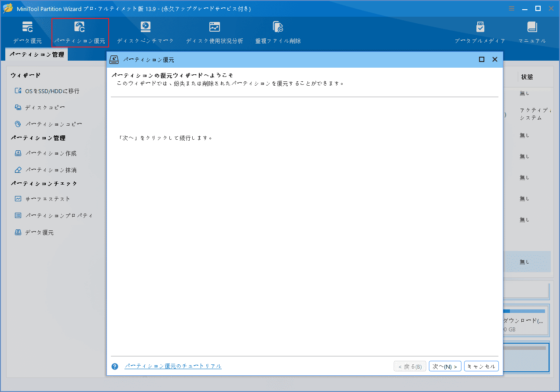The width and height of the screenshot is (560, 392).
Task: Maximize the パーティション復元 dialog
Action: 482,59
